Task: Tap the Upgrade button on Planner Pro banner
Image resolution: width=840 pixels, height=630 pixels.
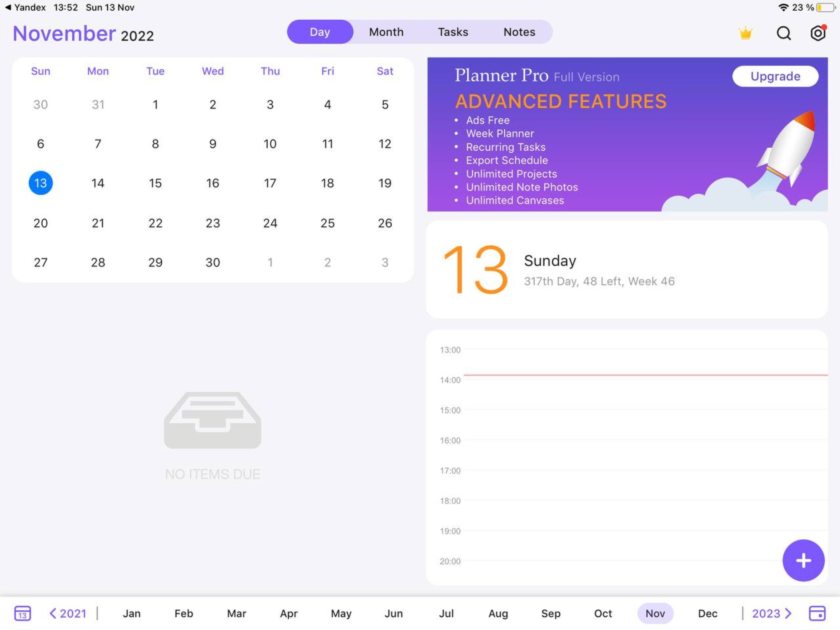Action: pyautogui.click(x=775, y=76)
